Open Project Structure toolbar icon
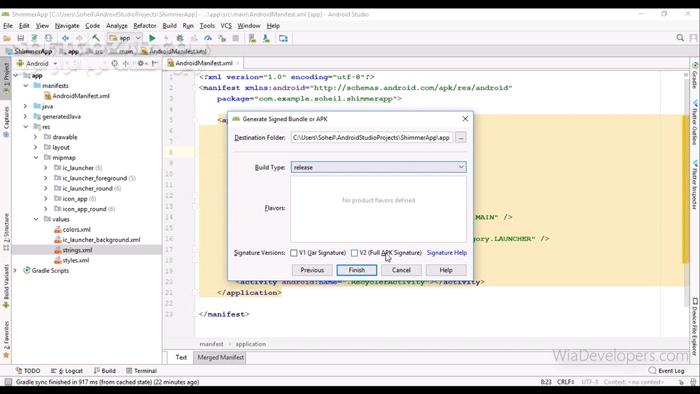The height and width of the screenshot is (394, 700). point(283,38)
